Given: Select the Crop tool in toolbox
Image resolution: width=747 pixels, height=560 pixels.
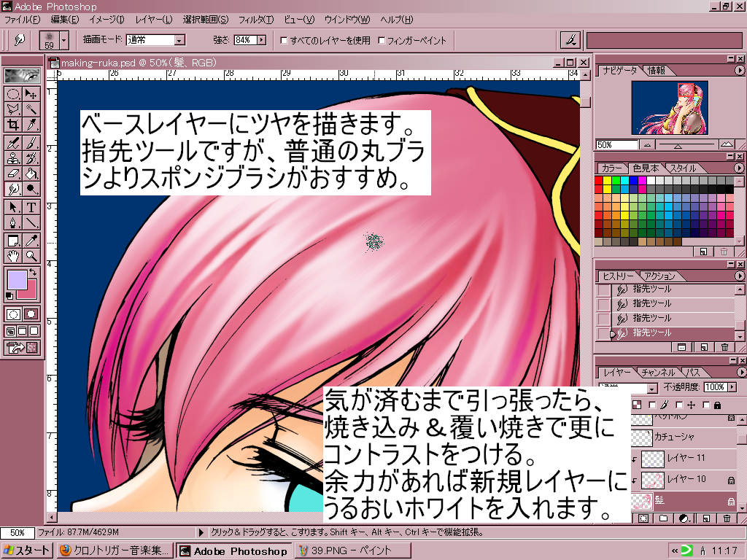Looking at the screenshot, I should click(13, 125).
